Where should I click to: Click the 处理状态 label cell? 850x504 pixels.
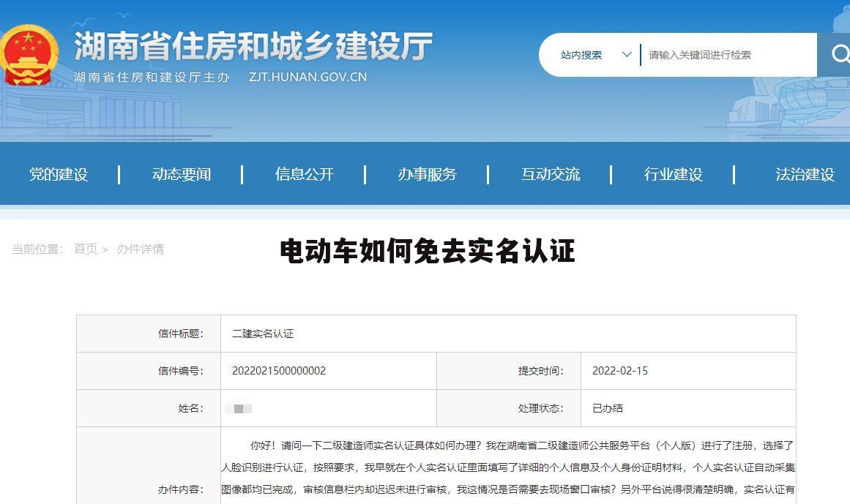pos(509,408)
